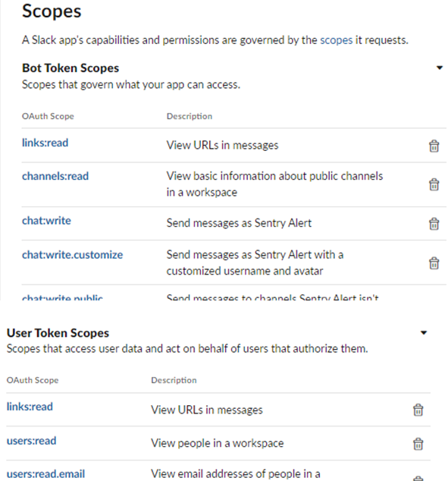This screenshot has width=448, height=481.
Task: Open the chat:write.customize scope link
Action: pyautogui.click(x=72, y=255)
